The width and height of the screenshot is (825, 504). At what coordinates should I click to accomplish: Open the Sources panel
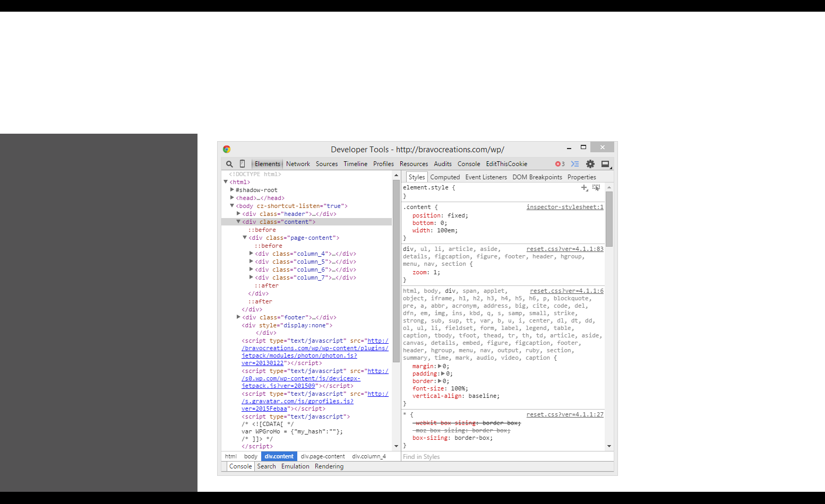point(326,164)
